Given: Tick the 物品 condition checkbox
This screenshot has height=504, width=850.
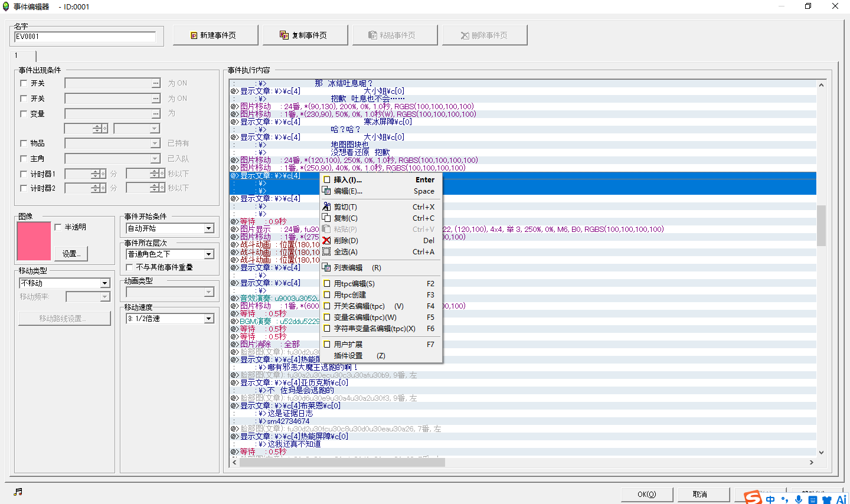Looking at the screenshot, I should tap(24, 143).
